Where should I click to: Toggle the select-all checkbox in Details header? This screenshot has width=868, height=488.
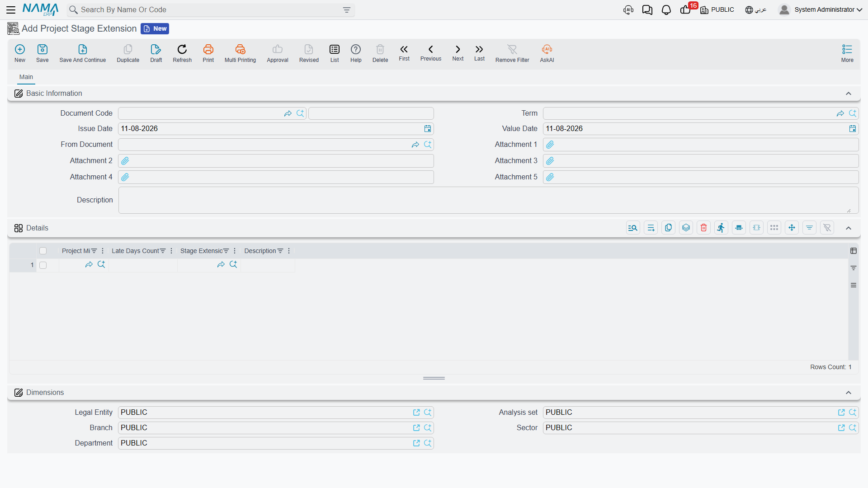pyautogui.click(x=43, y=251)
